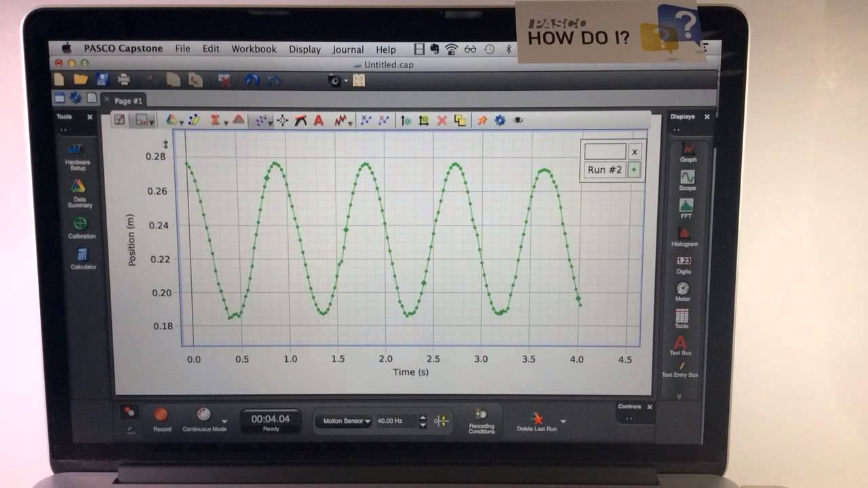Open statistics sigma dropdown arrow
The height and width of the screenshot is (488, 868).
point(225,123)
